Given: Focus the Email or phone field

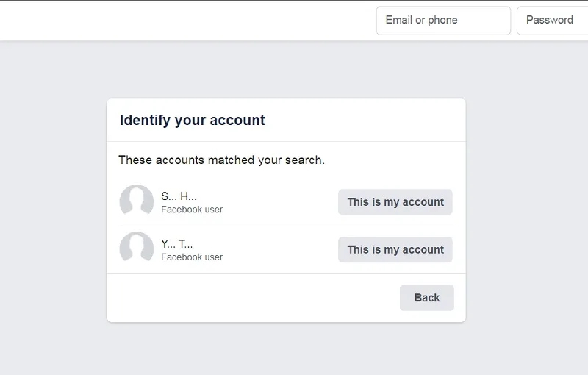Looking at the screenshot, I should click(443, 21).
